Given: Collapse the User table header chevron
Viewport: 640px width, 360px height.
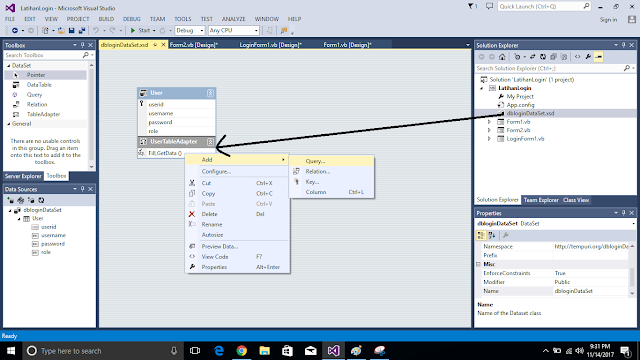Looking at the screenshot, I should click(210, 93).
